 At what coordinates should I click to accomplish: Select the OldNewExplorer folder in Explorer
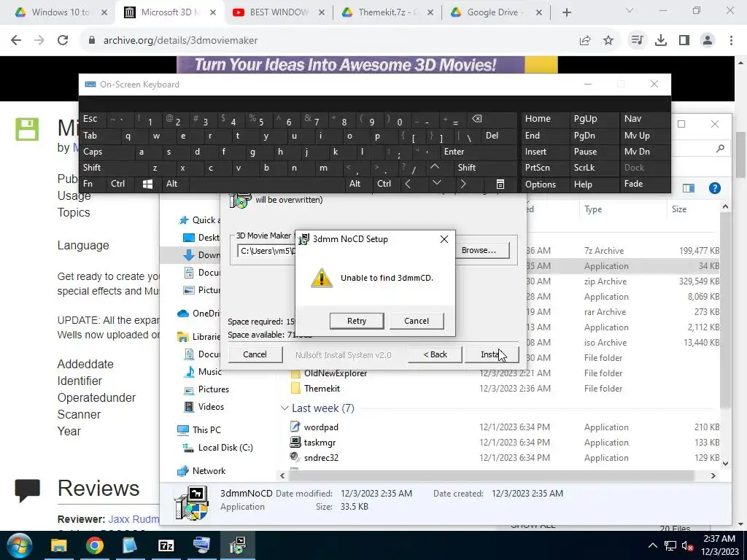point(336,373)
